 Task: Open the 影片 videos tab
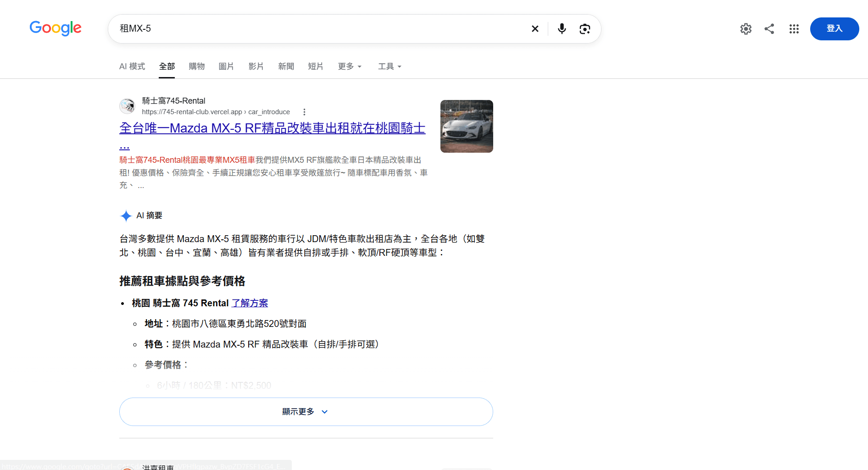(256, 66)
